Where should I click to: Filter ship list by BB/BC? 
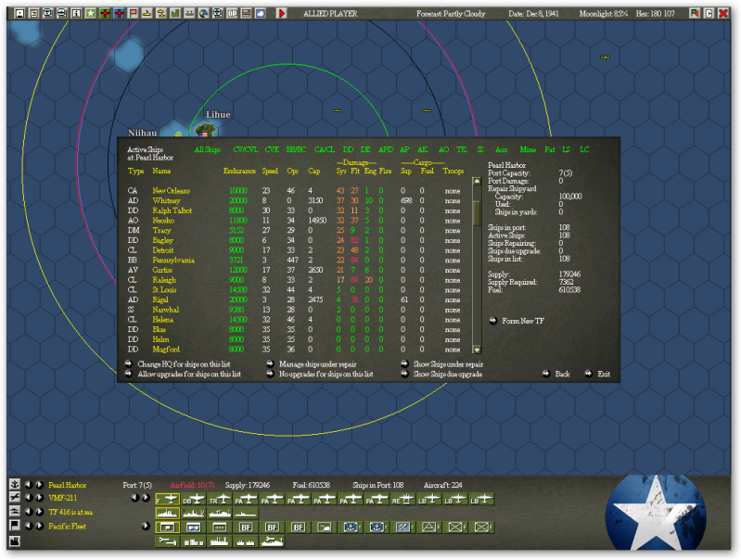[296, 150]
